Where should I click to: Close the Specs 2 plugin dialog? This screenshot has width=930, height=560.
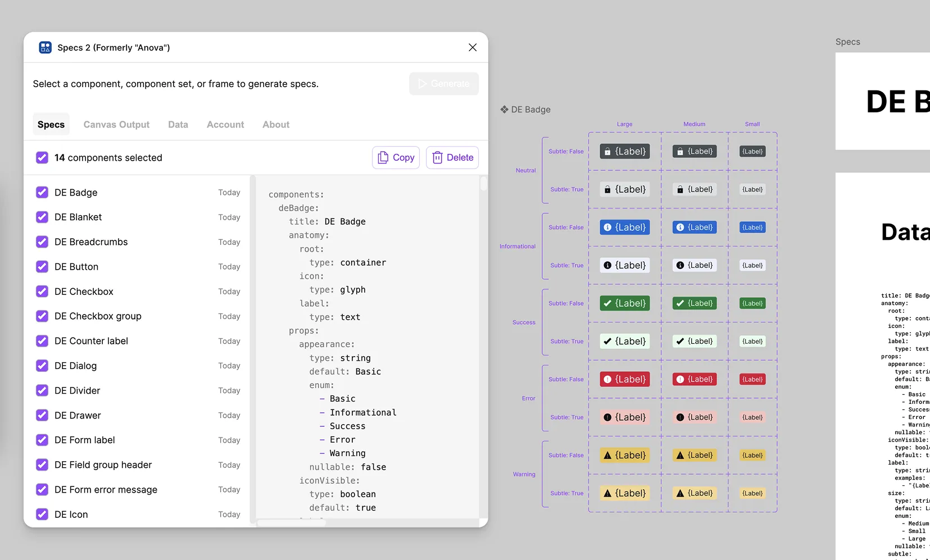(473, 47)
